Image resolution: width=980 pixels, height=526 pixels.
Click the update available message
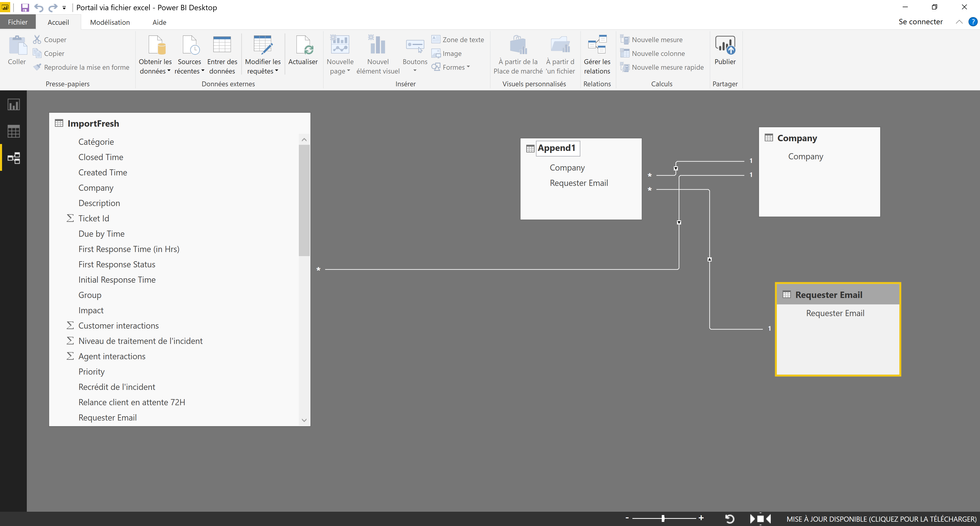click(x=881, y=519)
